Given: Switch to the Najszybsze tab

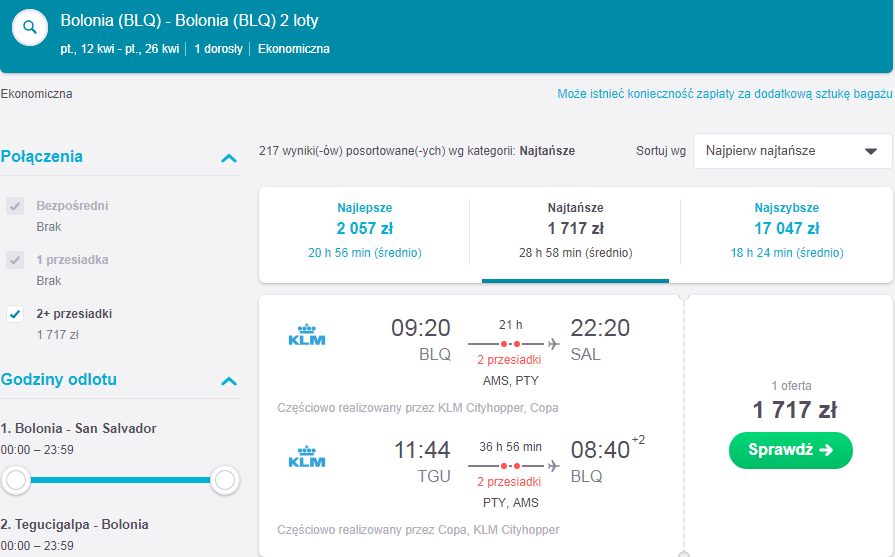Looking at the screenshot, I should (787, 231).
